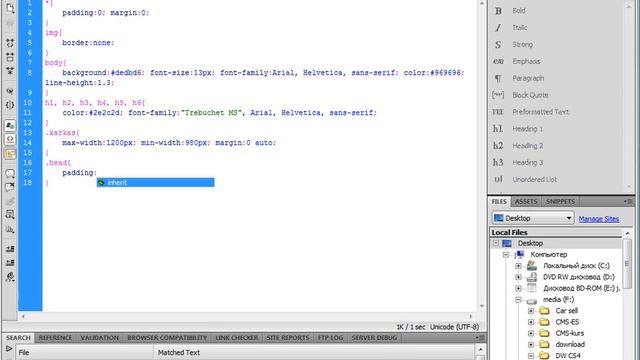Expand the Дисковод BD-ROM (E:) node

[x=518, y=288]
